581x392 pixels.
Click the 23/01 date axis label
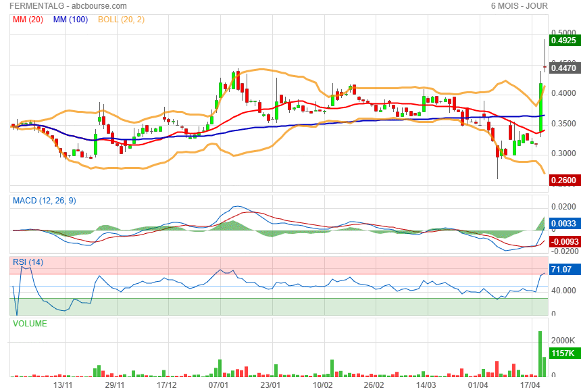pos(270,385)
